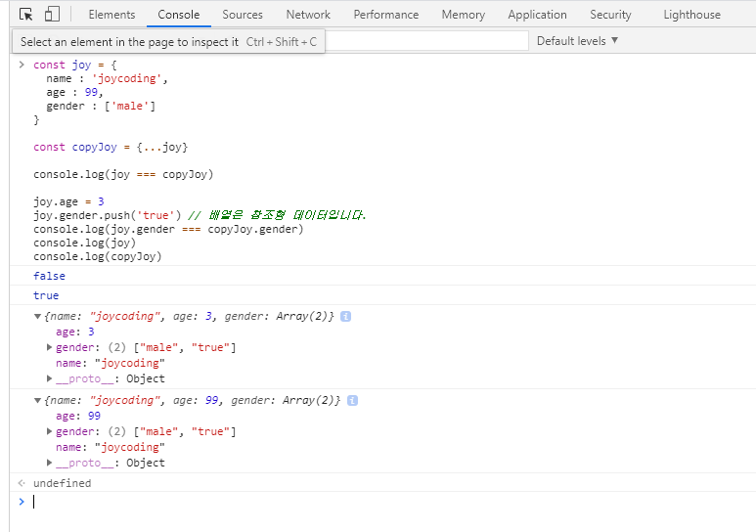Collapse the first logged object with age 3
The width and height of the screenshot is (756, 532).
tap(37, 317)
